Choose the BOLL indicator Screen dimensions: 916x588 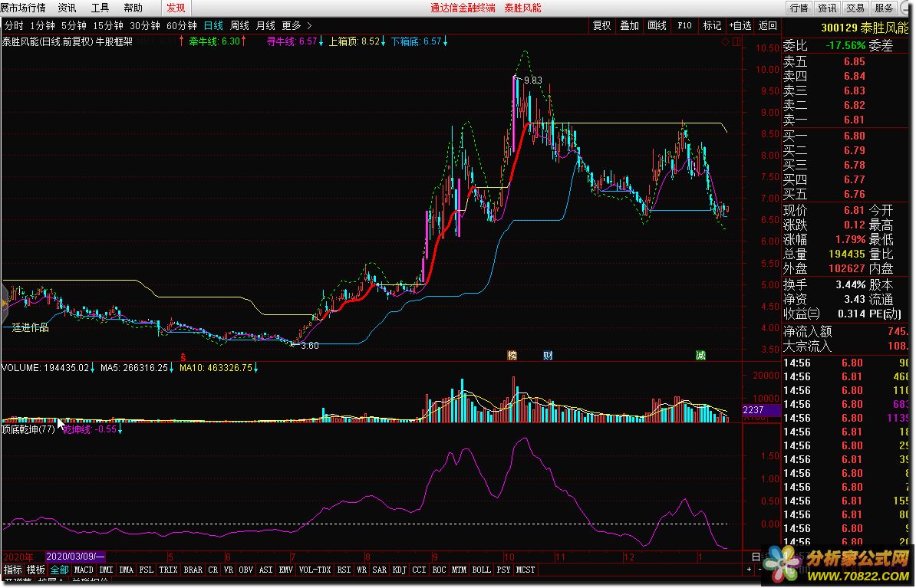481,570
